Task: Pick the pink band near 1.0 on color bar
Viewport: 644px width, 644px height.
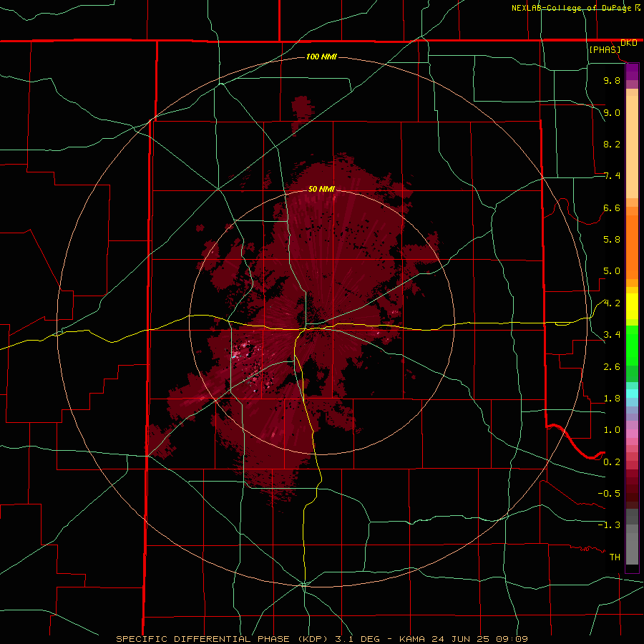Action: pyautogui.click(x=632, y=434)
